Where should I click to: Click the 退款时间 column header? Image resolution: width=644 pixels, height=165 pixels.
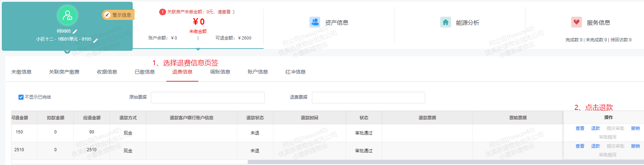(x=309, y=118)
